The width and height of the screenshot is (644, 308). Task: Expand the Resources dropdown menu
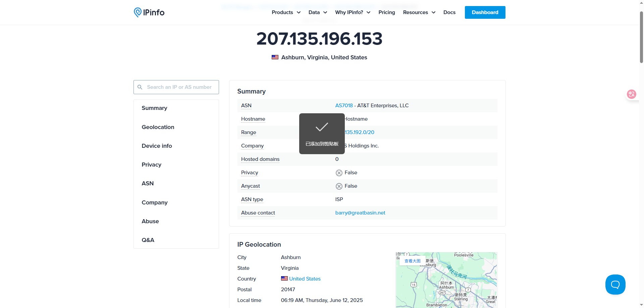click(419, 12)
